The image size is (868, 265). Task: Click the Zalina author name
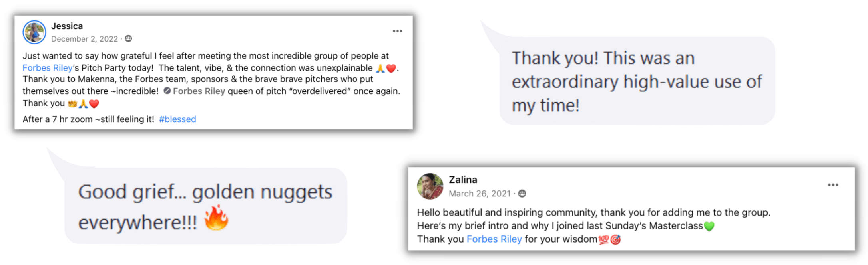click(463, 180)
